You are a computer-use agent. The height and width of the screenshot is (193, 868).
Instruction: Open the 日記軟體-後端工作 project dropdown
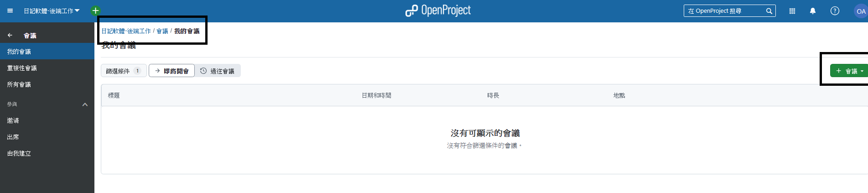click(52, 10)
